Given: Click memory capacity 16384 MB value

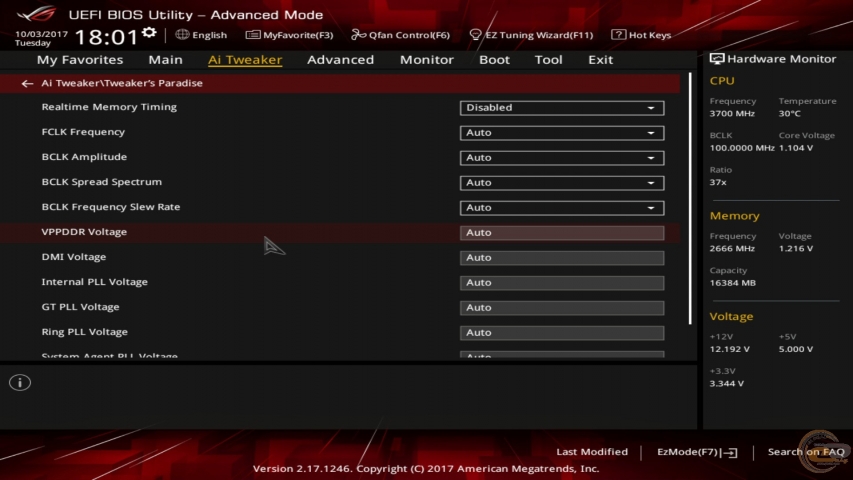Looking at the screenshot, I should [x=732, y=283].
